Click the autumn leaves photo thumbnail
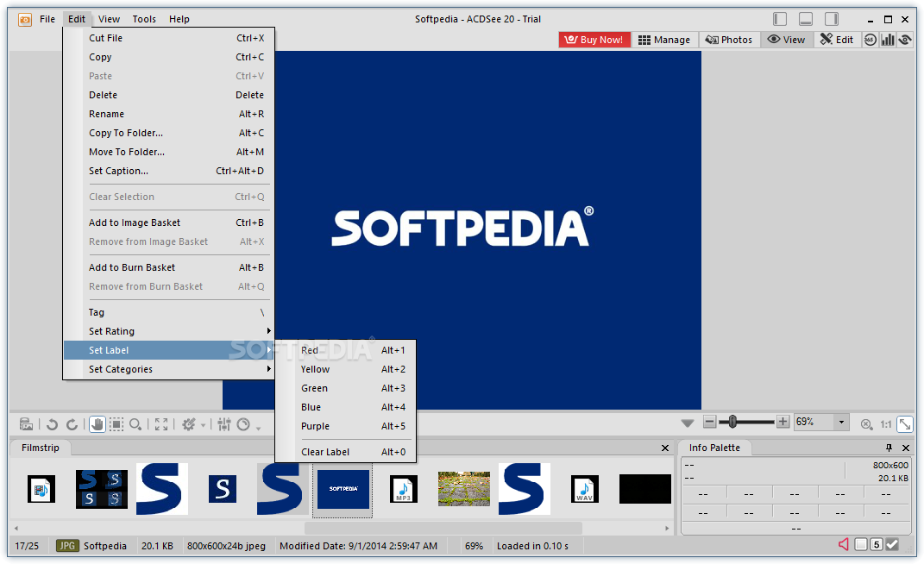 (464, 489)
